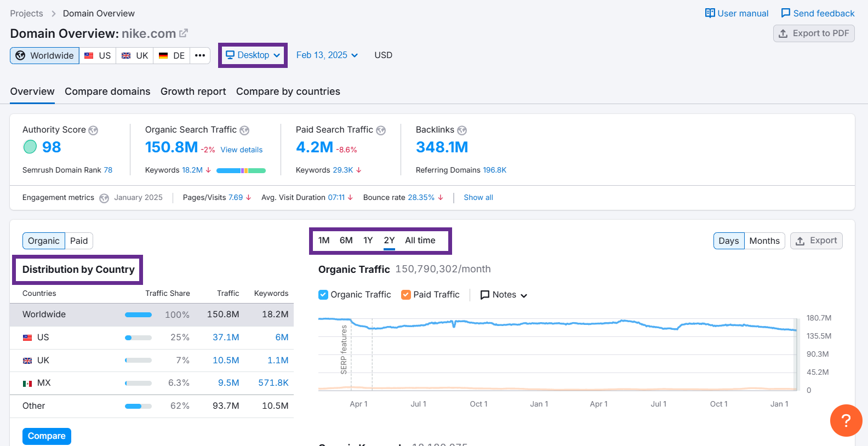Open Referring Domains 196.8K link

pyautogui.click(x=495, y=170)
